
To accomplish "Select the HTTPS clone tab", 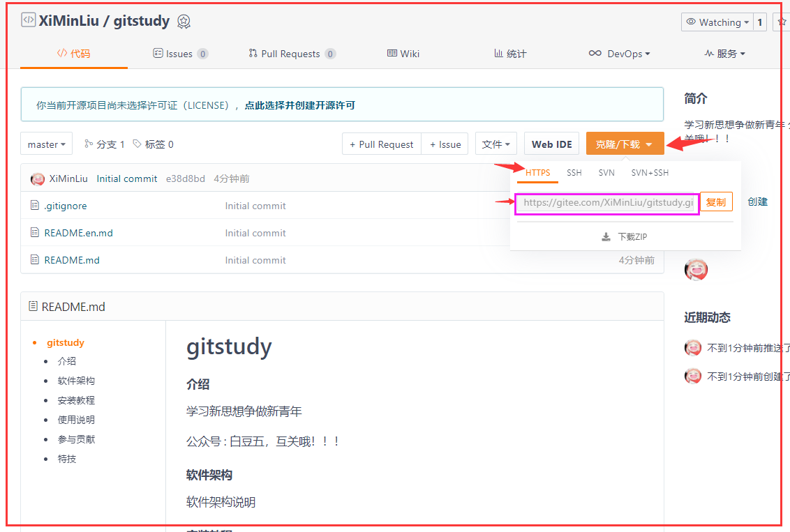I will (537, 173).
